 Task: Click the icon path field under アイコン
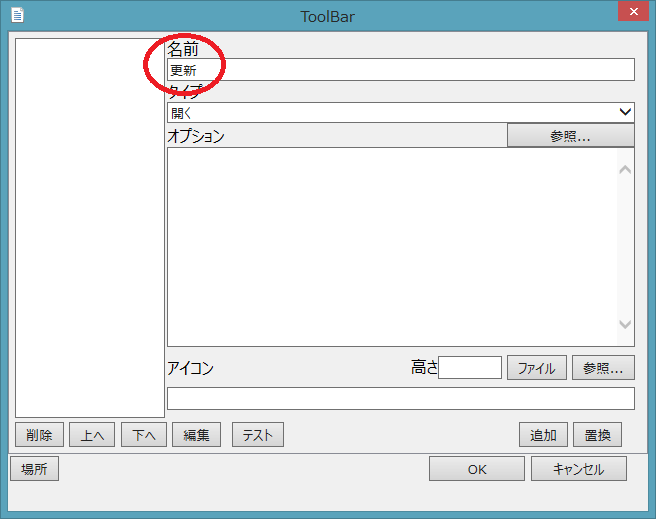tap(400, 398)
